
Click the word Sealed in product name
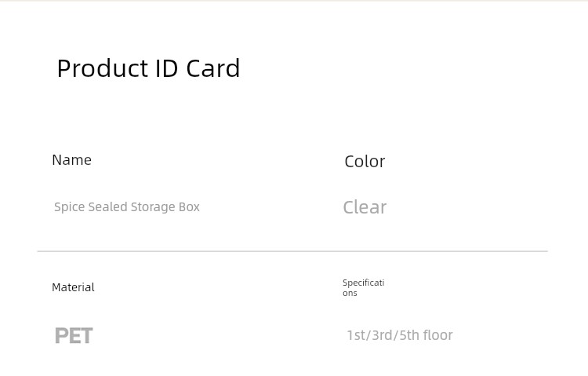coord(107,207)
